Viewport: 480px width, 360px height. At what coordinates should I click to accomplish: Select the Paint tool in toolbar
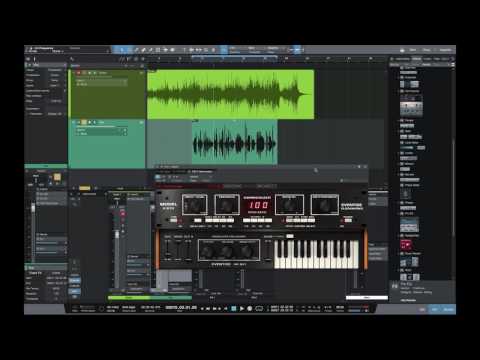pyautogui.click(x=151, y=50)
